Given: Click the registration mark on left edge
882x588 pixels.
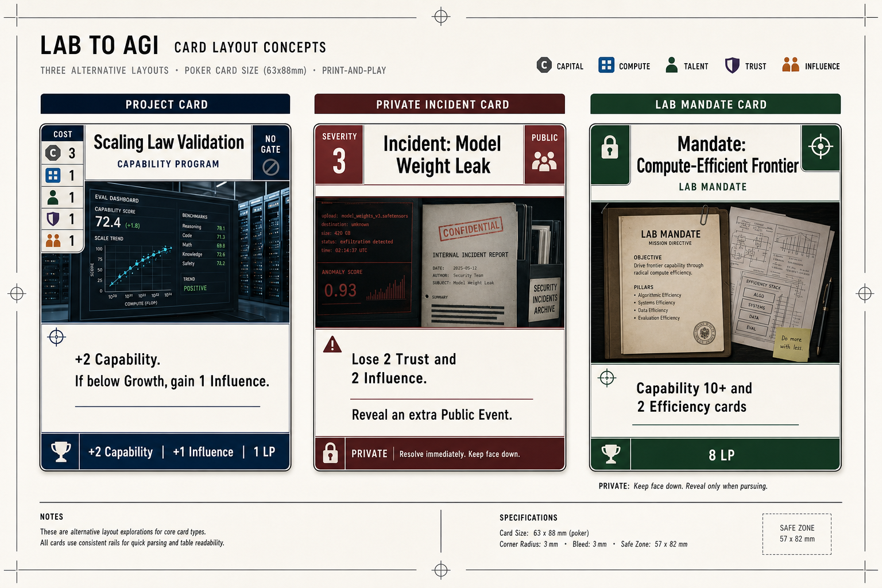Looking at the screenshot, I should [x=17, y=293].
